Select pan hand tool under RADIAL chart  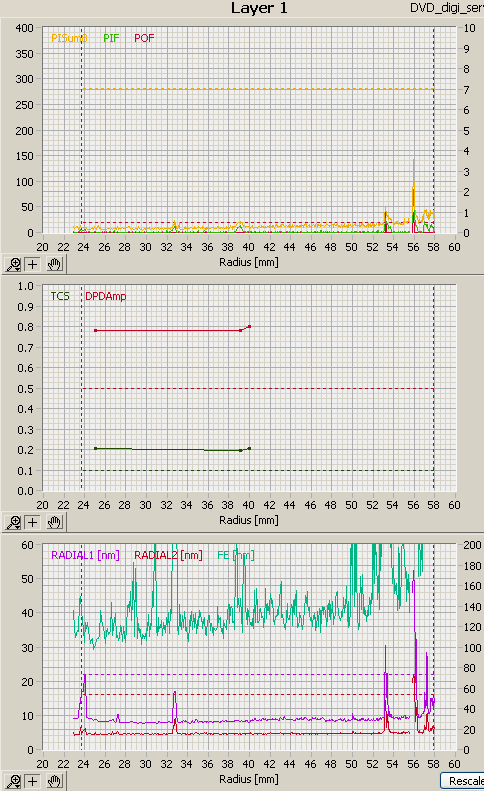(54, 781)
